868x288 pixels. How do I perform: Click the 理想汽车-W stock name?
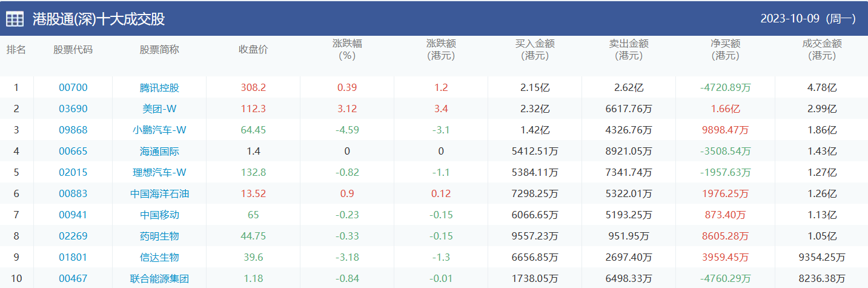point(159,172)
